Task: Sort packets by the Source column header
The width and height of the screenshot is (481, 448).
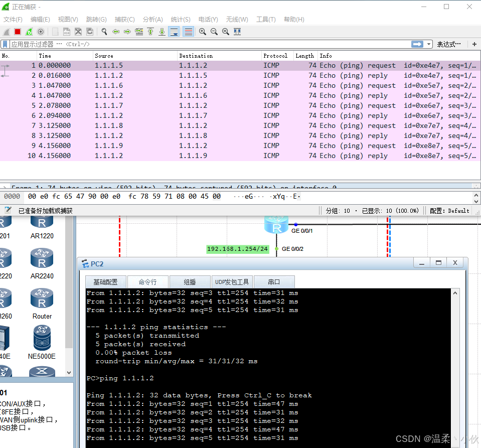Action: (x=135, y=56)
